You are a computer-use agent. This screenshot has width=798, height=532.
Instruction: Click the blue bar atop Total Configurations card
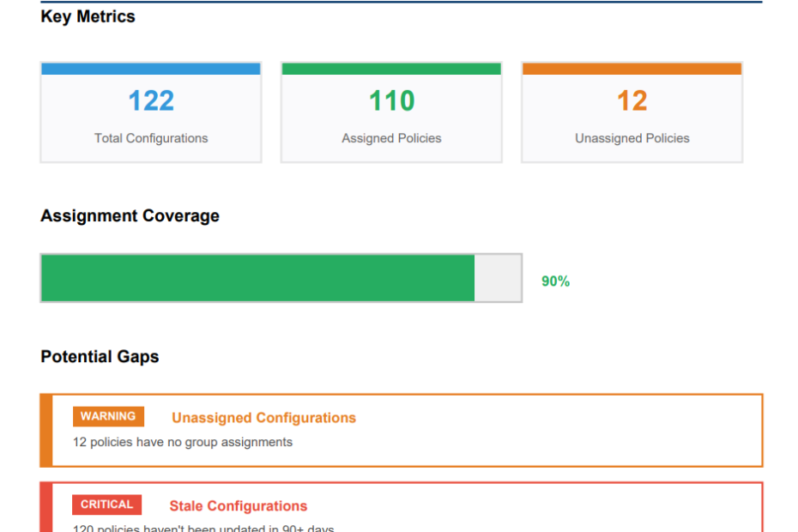[x=151, y=69]
